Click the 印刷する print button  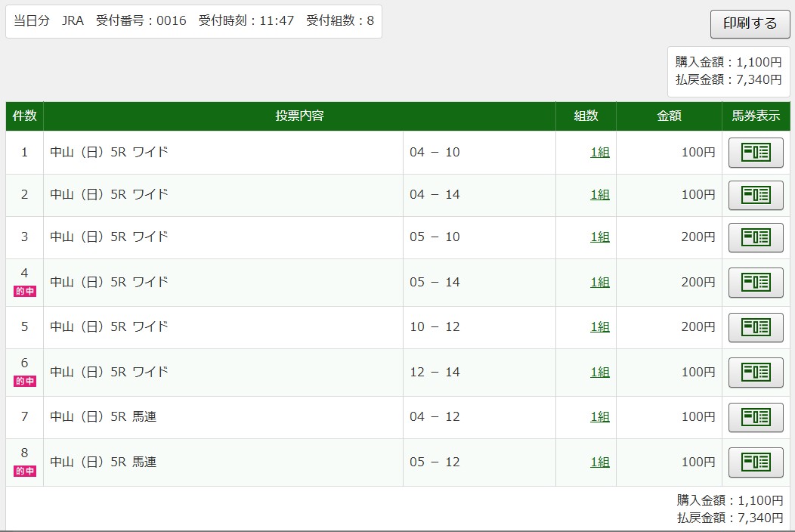[750, 23]
